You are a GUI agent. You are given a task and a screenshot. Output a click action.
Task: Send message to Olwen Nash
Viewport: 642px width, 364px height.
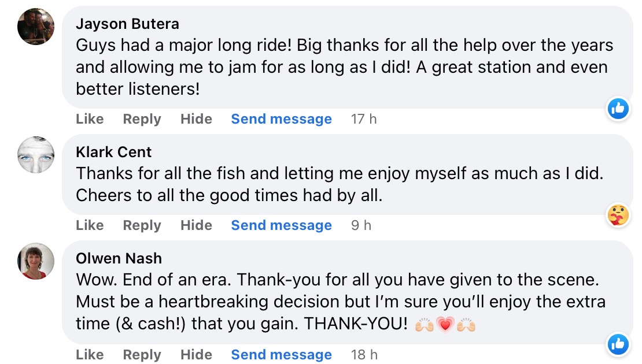(281, 355)
